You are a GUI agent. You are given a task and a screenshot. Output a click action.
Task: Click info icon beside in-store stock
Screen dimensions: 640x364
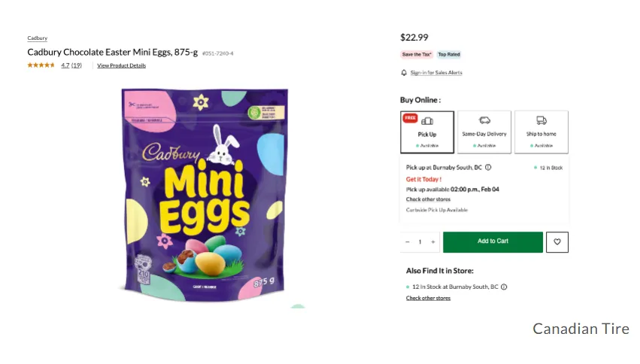(504, 287)
